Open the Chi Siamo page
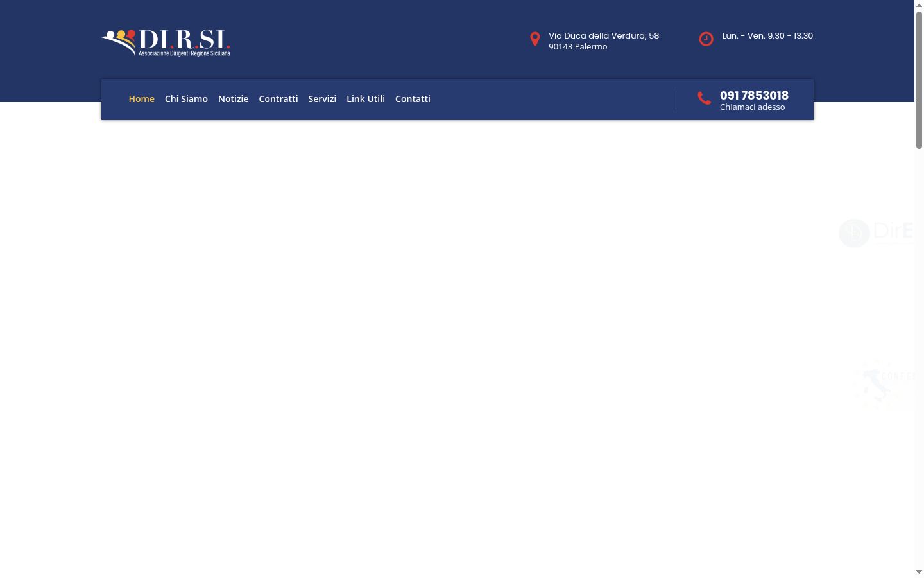 (186, 99)
